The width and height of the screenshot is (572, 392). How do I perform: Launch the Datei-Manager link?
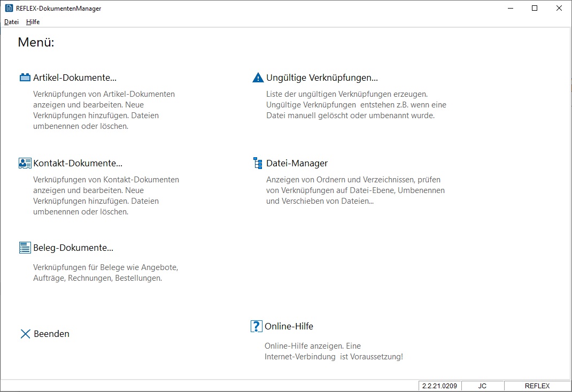(297, 163)
